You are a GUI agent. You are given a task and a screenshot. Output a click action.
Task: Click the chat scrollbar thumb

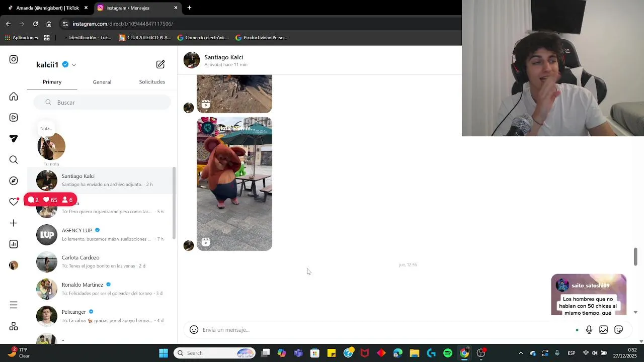coord(635,256)
